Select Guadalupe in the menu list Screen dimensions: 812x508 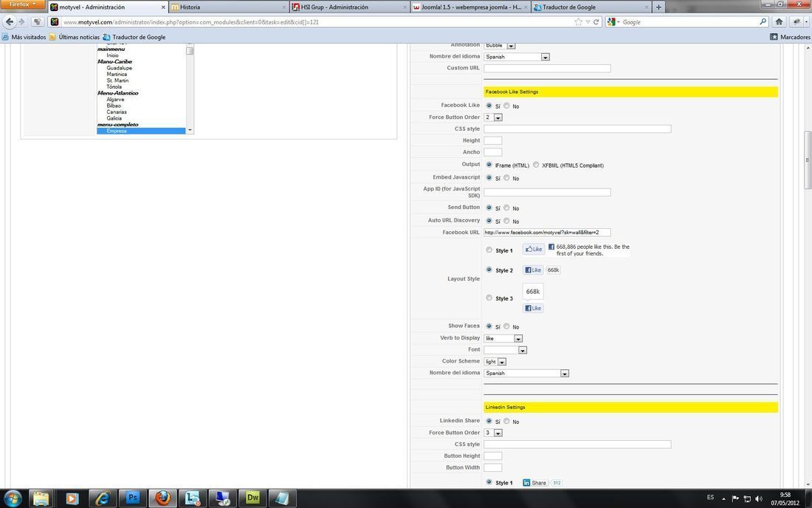point(119,68)
